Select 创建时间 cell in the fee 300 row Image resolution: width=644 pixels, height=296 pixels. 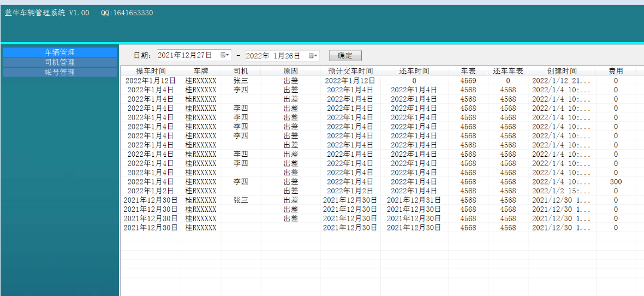561,182
